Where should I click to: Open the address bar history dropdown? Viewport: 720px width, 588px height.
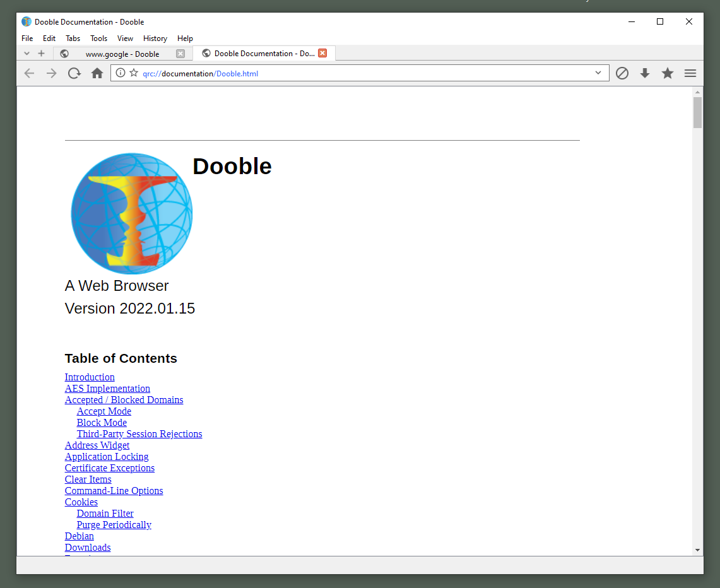coord(598,73)
